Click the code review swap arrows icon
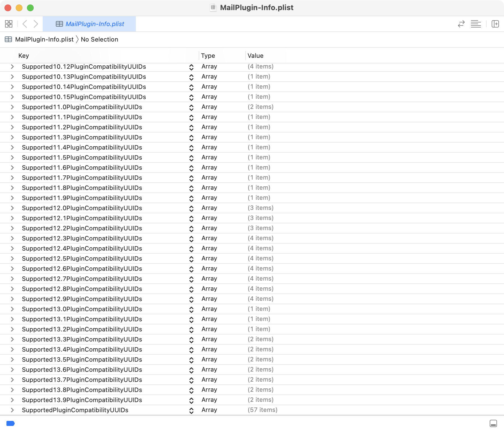Screen dimensions: 504x431 (461, 24)
